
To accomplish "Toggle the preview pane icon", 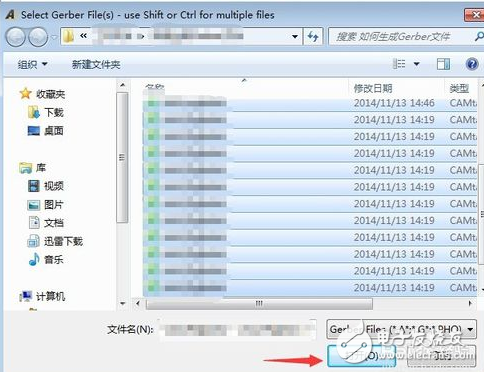I will (443, 64).
